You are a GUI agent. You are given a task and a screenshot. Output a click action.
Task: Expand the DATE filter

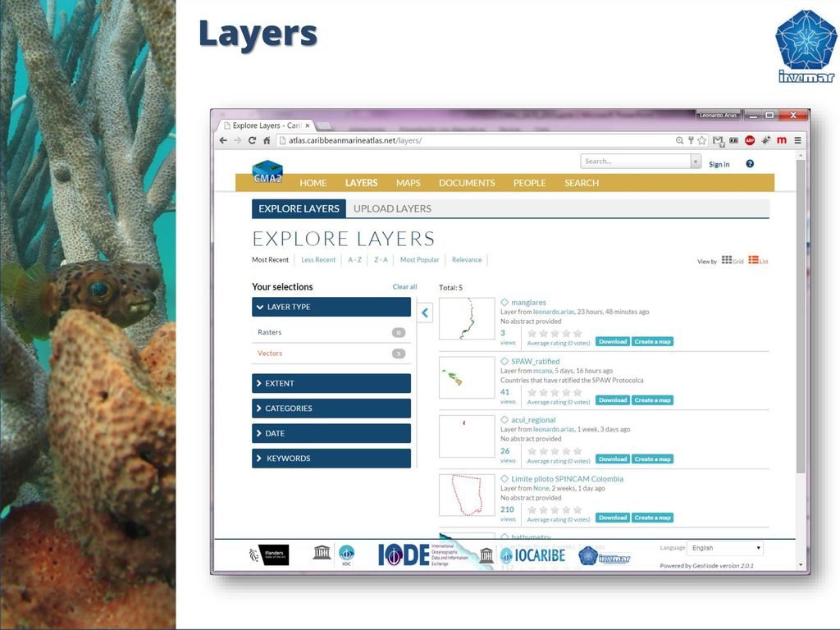click(331, 433)
